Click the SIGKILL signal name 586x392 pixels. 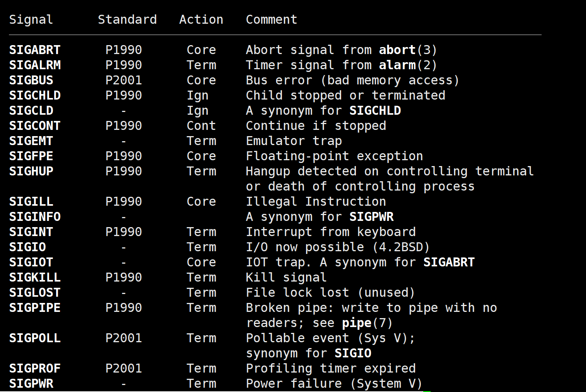pos(35,278)
